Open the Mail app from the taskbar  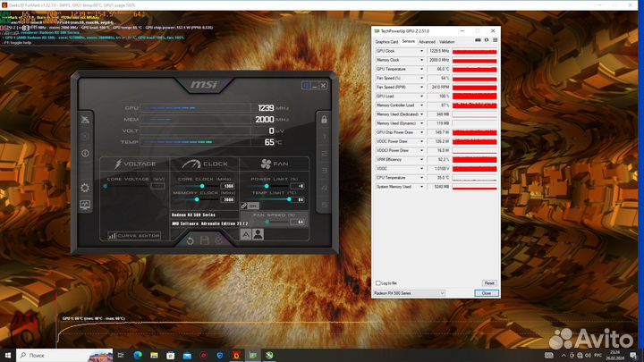tap(187, 355)
